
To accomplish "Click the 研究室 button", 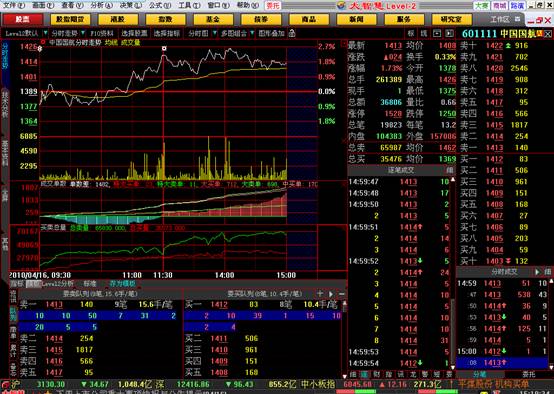I will [x=451, y=19].
